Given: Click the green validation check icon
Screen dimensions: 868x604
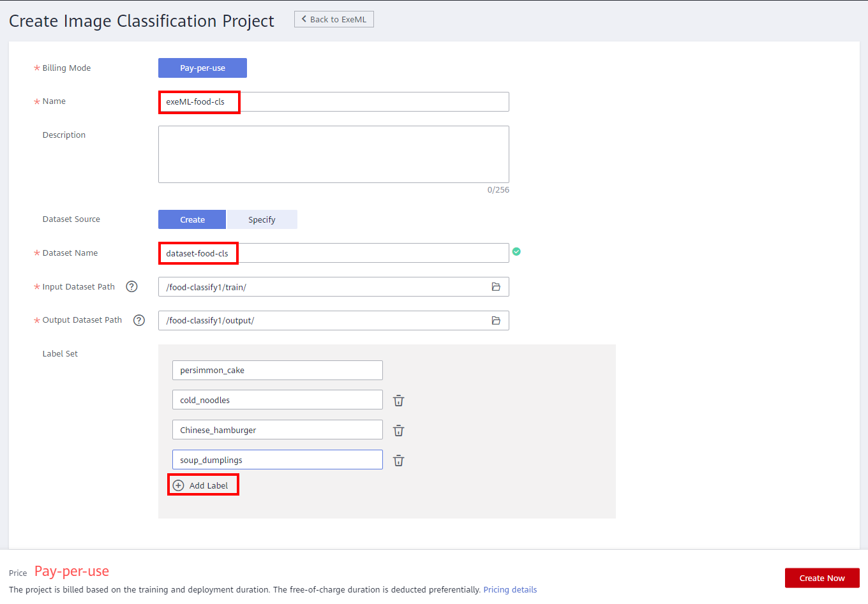Looking at the screenshot, I should tap(516, 252).
